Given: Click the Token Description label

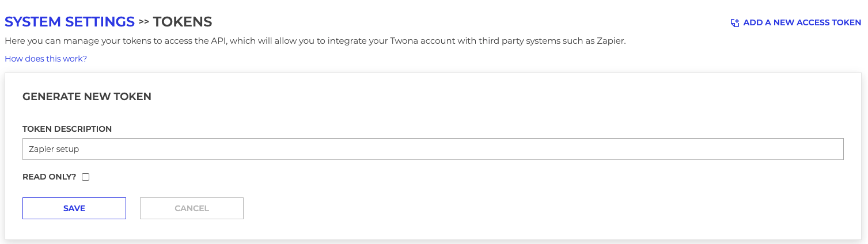Looking at the screenshot, I should click(x=67, y=129).
